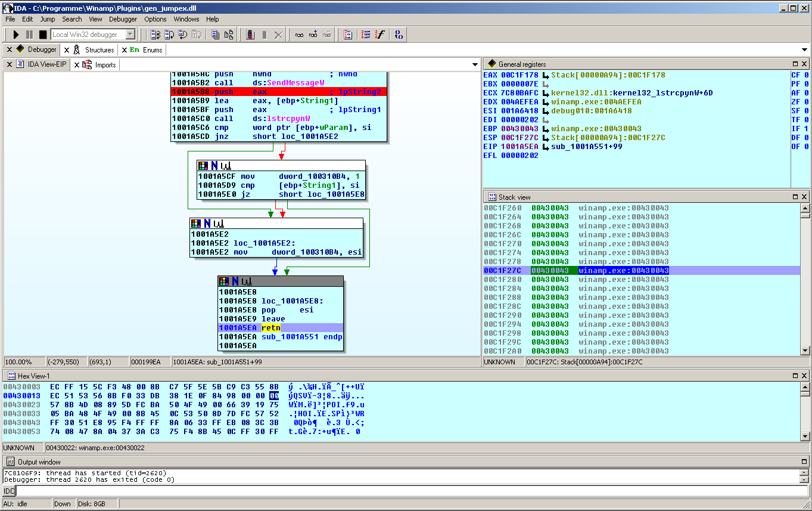Expand the IDA View tab list arrow
Image resolution: width=812 pixels, height=511 pixels.
475,64
